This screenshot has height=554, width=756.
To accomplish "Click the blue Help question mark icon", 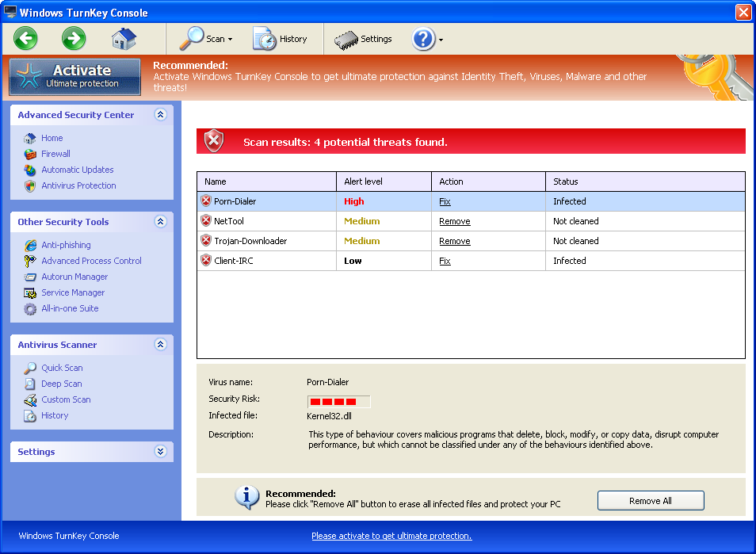I will [x=423, y=39].
